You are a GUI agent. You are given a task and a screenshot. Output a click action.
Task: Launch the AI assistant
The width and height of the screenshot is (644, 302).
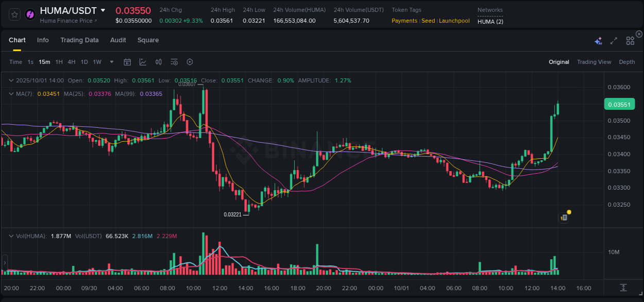[x=598, y=40]
